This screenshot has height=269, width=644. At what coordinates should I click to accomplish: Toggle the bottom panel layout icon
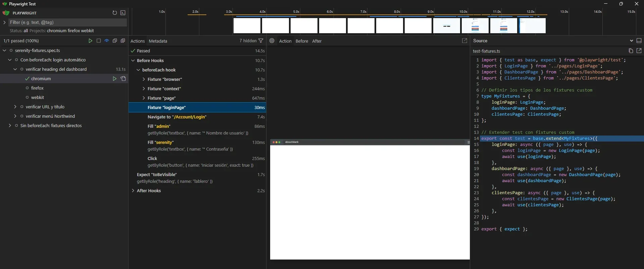639,41
